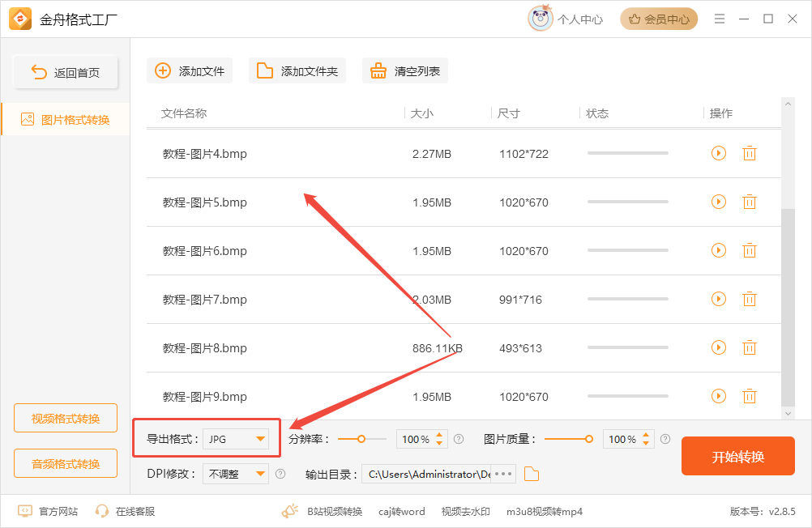Click the help icon beside 分辨率

coord(459,439)
